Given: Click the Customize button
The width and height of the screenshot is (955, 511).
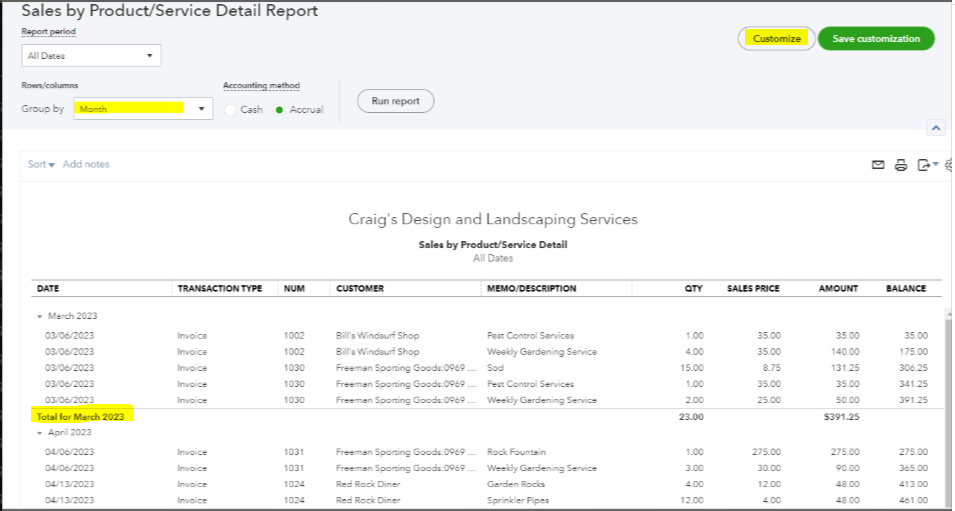Looking at the screenshot, I should [777, 38].
